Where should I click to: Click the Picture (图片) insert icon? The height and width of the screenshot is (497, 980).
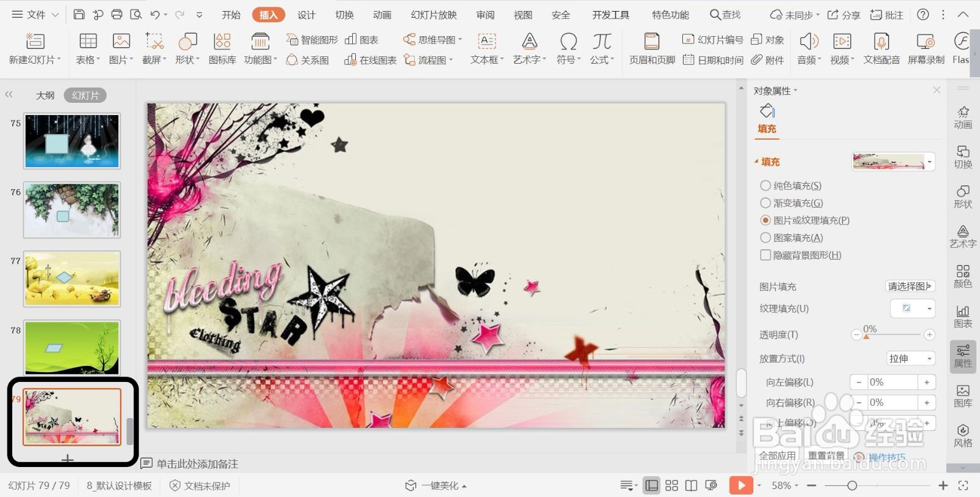[121, 42]
